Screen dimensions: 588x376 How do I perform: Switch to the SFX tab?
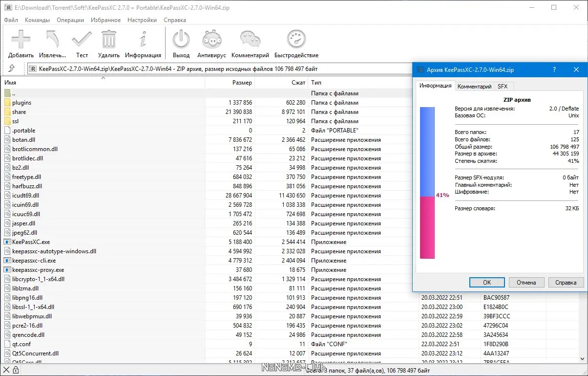[502, 87]
